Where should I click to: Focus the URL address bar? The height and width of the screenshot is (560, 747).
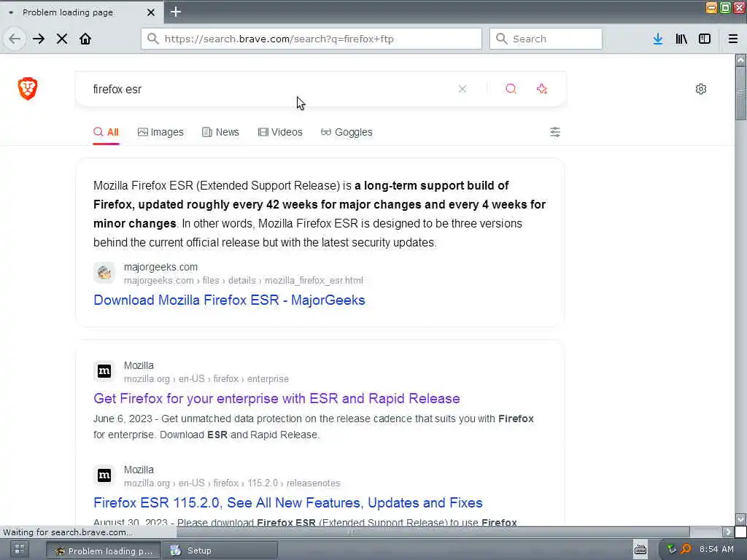[311, 39]
